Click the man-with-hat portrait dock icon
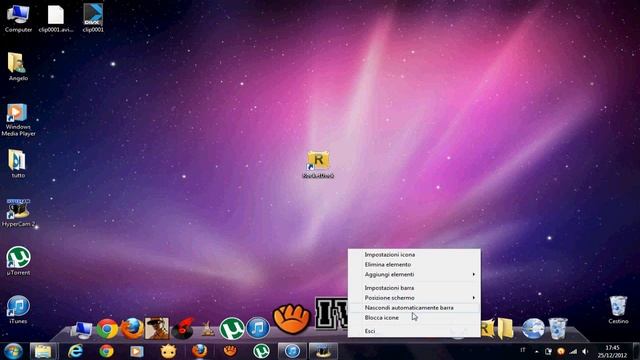Screen dimensions: 640x360 click(157, 329)
